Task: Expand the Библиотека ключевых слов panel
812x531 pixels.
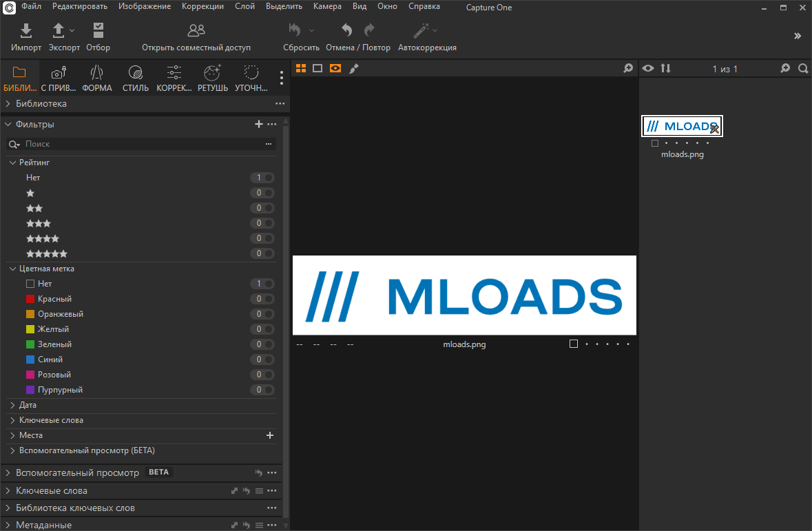Action: pos(8,508)
